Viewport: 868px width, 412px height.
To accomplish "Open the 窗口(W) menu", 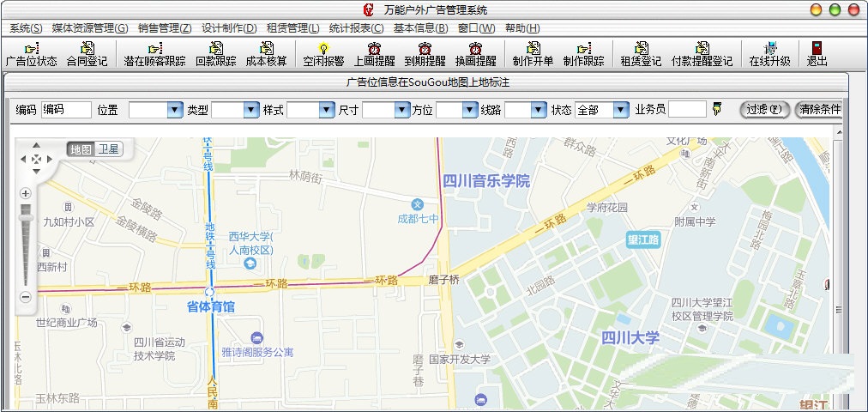I will point(477,28).
